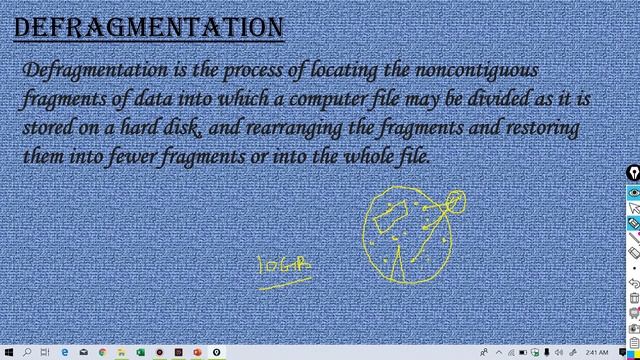The width and height of the screenshot is (640, 360).
Task: Open the clipboard menu icon in sidebar
Action: pos(633,342)
